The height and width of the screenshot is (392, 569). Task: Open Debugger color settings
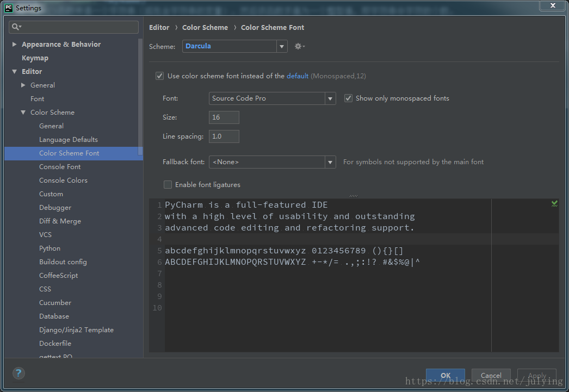click(55, 208)
